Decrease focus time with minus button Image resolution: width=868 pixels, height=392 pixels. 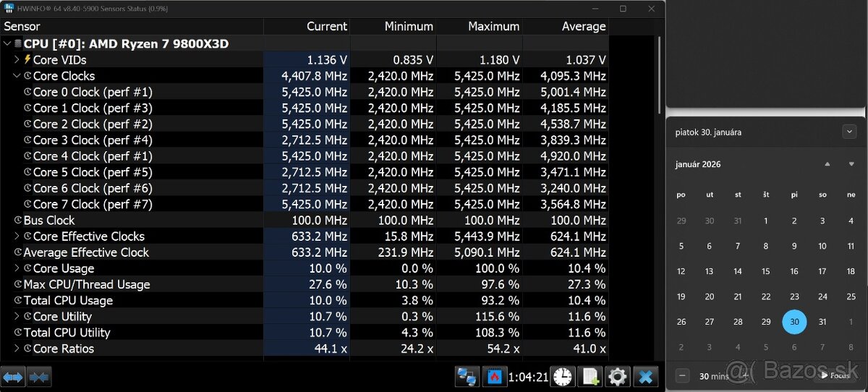point(683,375)
